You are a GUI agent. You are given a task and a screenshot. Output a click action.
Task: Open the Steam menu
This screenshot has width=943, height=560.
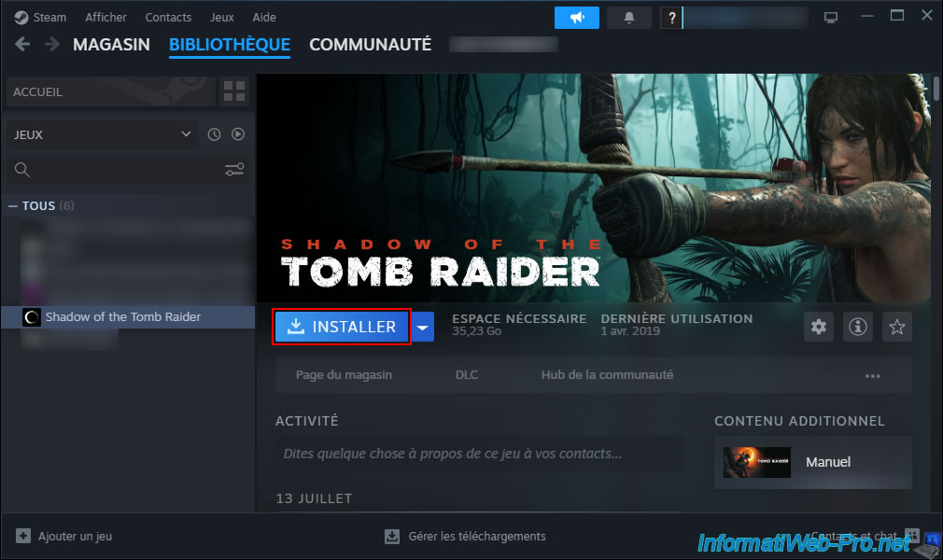tap(49, 18)
